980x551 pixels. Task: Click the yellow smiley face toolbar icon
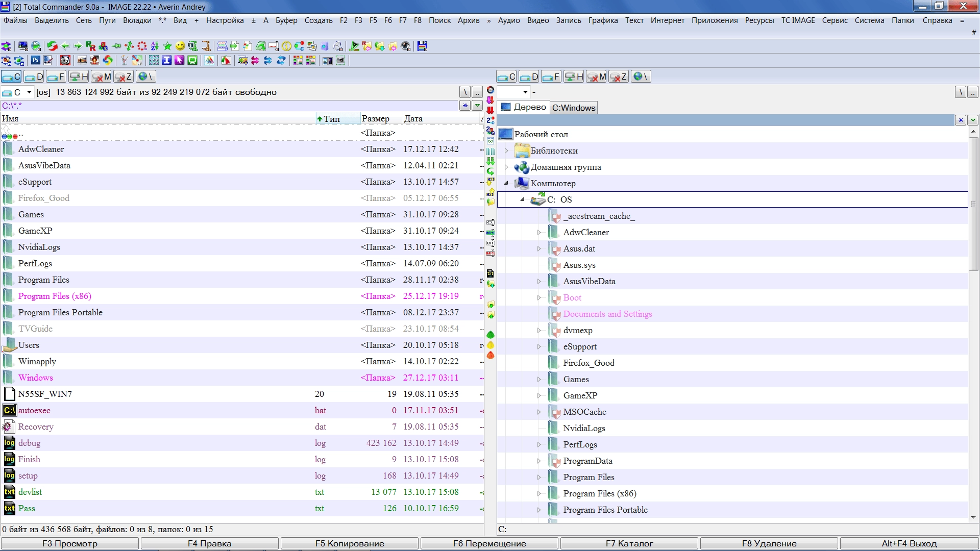pos(180,46)
